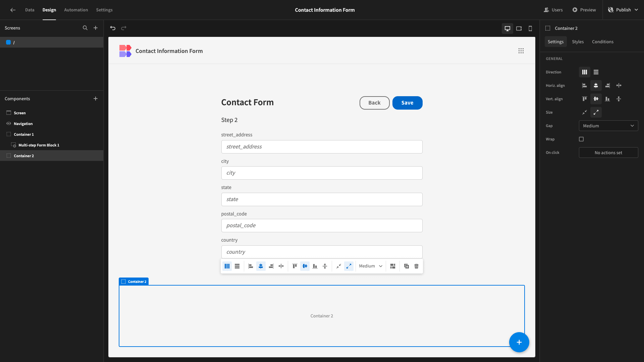Open the Users panel

click(553, 10)
